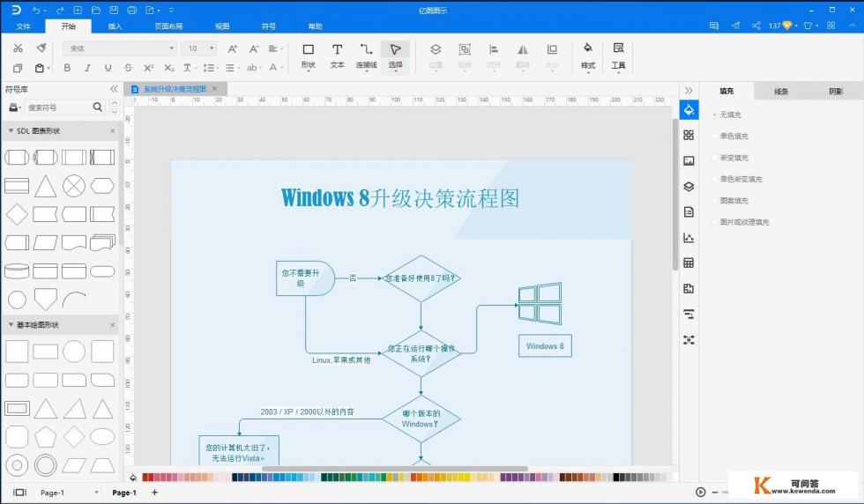Close the 系统升级决策流程图 document tab

coord(214,89)
